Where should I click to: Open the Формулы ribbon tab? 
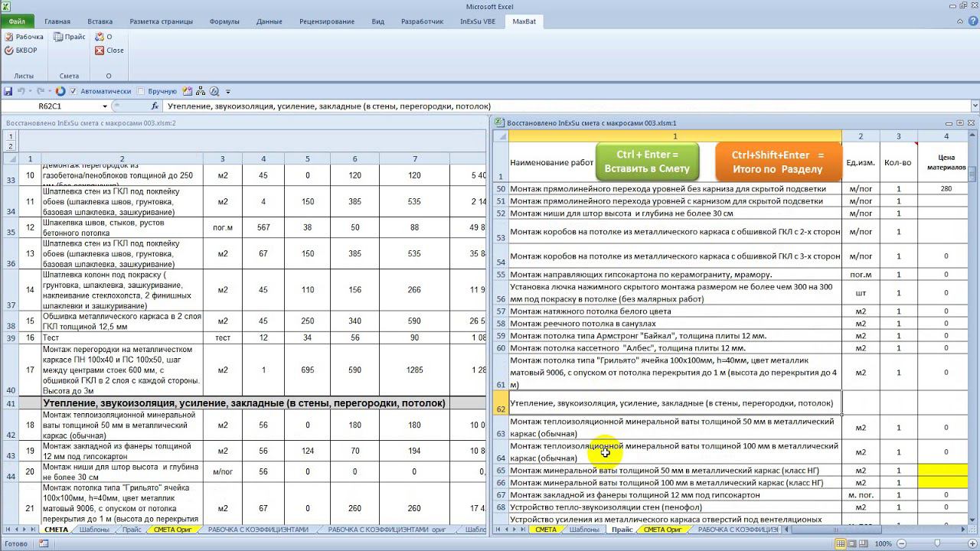coord(224,21)
